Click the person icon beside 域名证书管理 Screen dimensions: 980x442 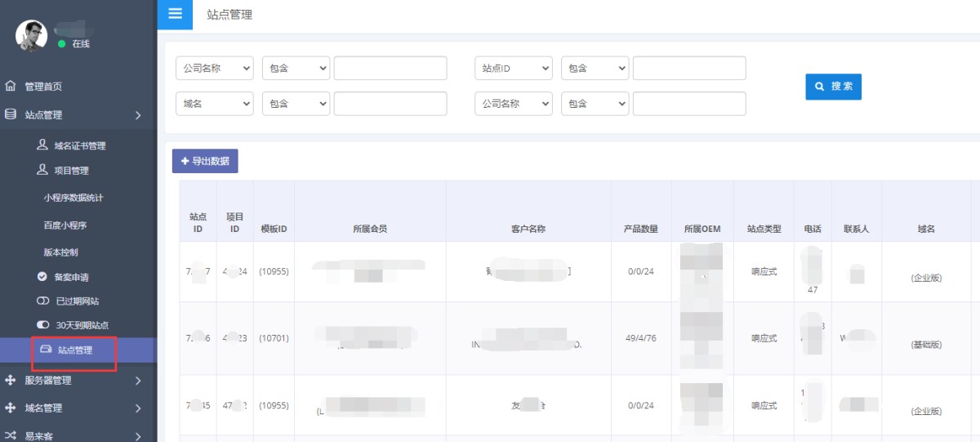(x=42, y=145)
